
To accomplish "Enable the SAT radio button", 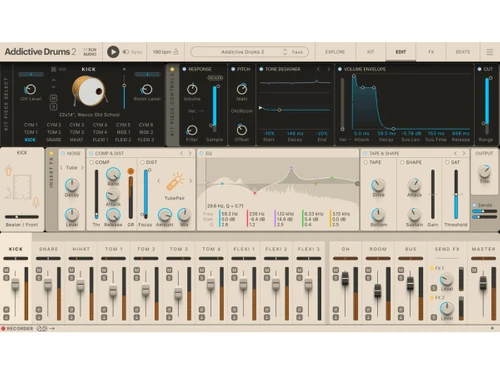I will (x=447, y=162).
